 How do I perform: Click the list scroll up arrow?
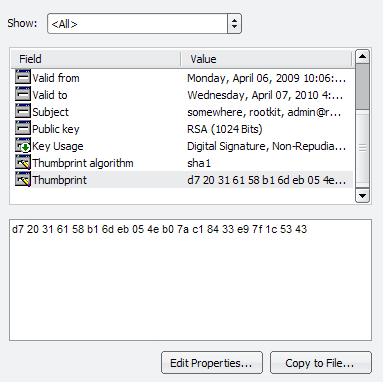point(362,56)
